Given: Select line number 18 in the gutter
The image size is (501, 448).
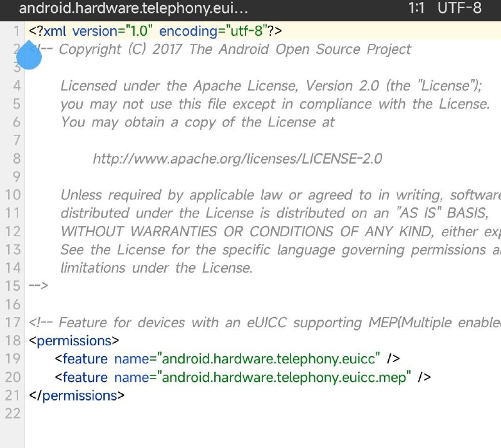Looking at the screenshot, I should (13, 341).
